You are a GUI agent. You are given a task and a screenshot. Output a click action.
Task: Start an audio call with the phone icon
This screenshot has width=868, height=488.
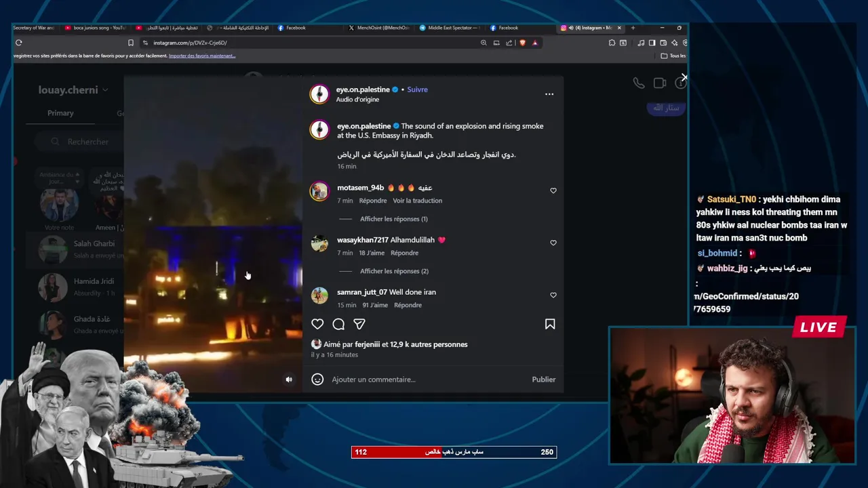click(639, 83)
